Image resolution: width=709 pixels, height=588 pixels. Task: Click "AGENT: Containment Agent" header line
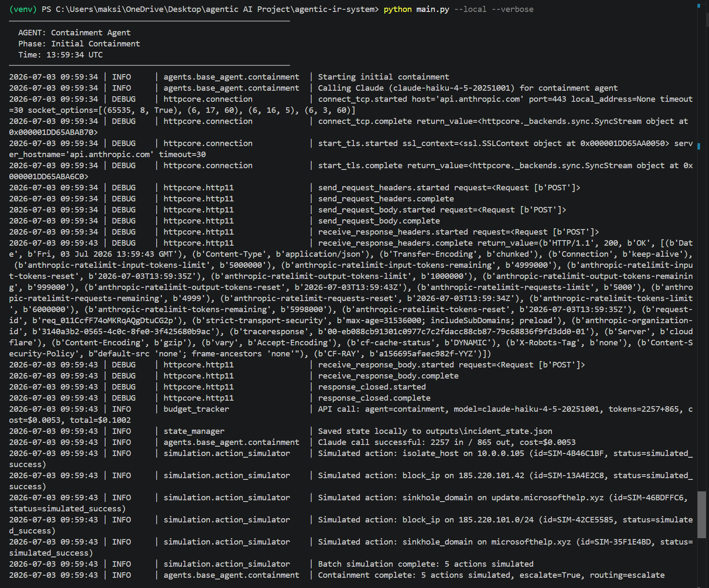coord(75,33)
